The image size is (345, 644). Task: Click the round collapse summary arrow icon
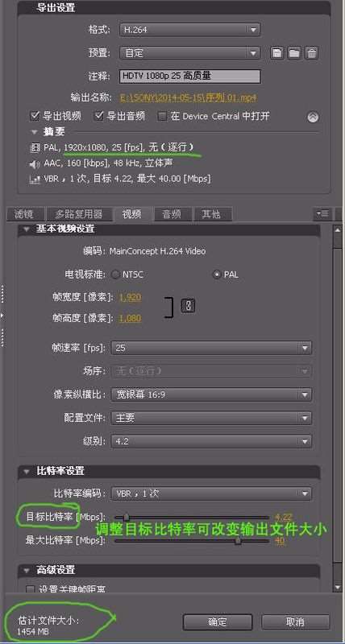[313, 118]
